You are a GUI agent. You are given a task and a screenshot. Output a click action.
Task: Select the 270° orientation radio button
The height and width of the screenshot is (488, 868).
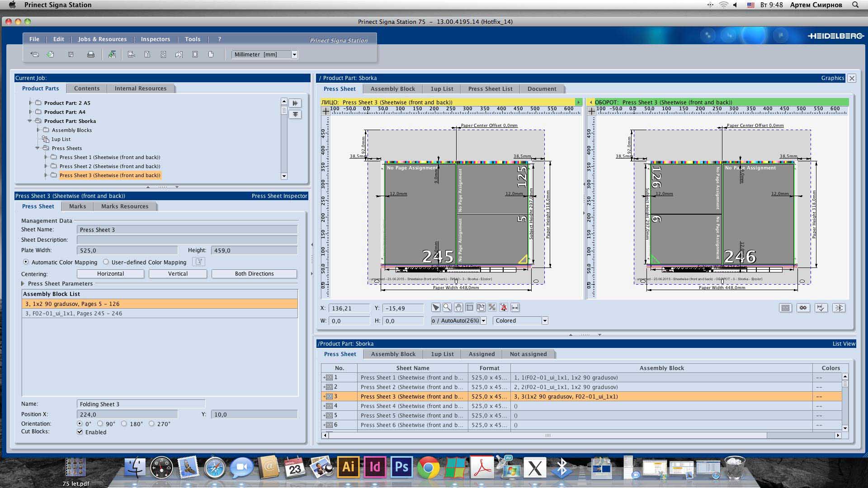click(151, 423)
